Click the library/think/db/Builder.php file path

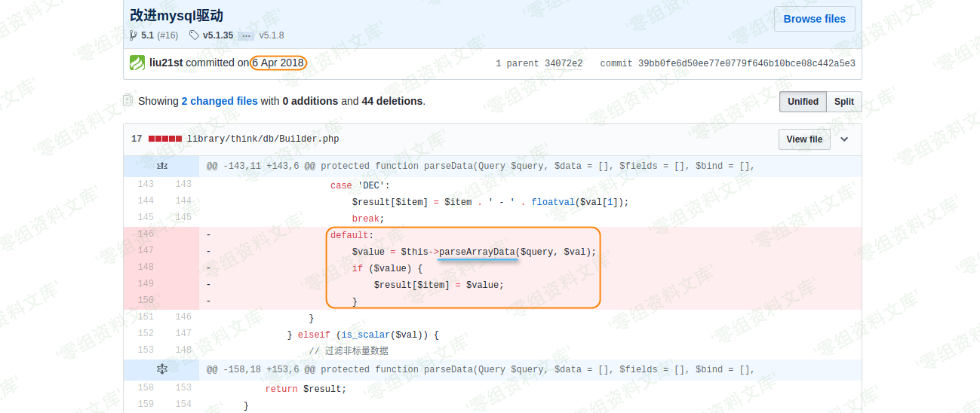(263, 139)
